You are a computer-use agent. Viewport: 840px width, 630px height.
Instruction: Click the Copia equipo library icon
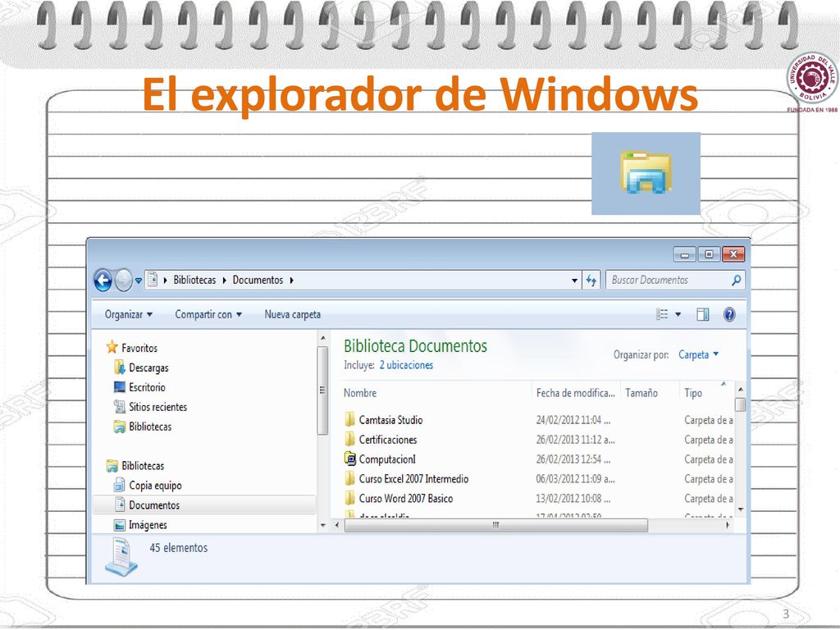[x=120, y=486]
